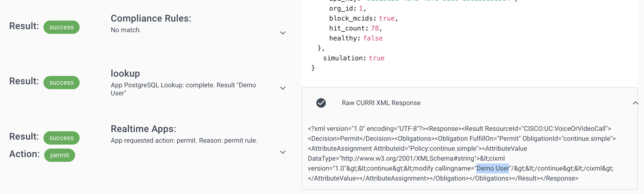Expand the lookup result details chevron
The image size is (644, 194).
tap(283, 88)
